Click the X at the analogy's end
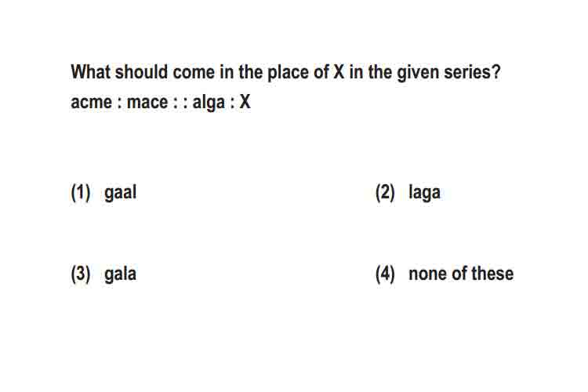 (245, 102)
